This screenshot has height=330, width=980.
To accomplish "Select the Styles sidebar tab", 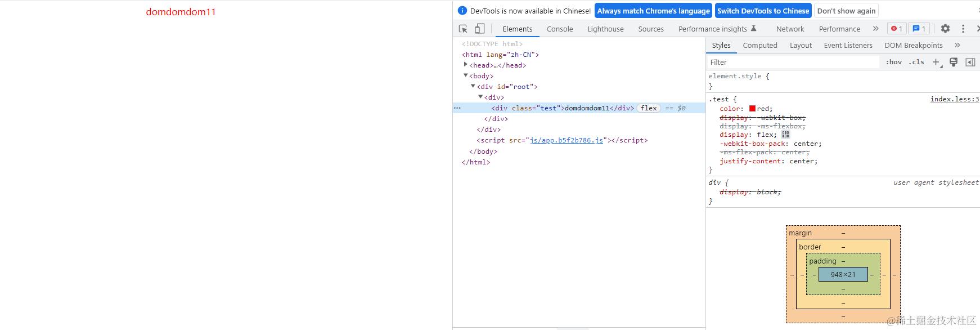I will pos(721,45).
